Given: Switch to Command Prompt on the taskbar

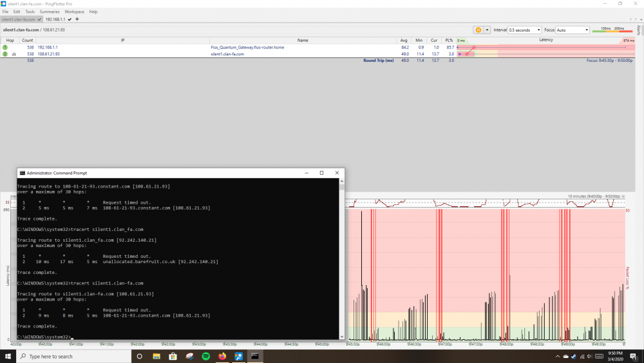Looking at the screenshot, I should coord(255,357).
